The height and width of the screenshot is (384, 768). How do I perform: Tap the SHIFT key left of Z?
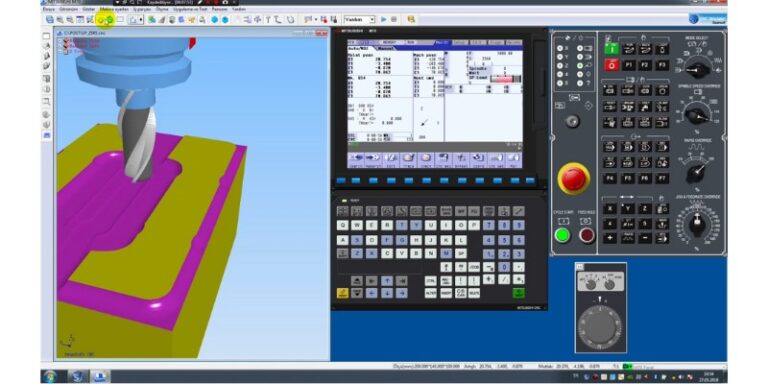[342, 254]
